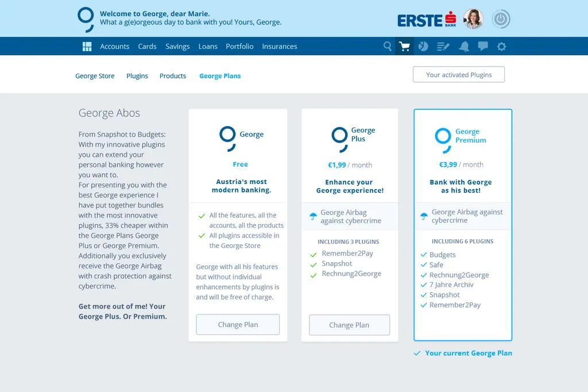
Task: Click the notes and pencil icon
Action: click(x=443, y=47)
